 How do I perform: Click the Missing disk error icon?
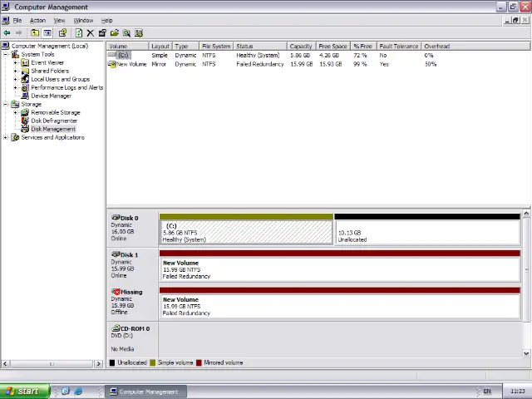[x=116, y=292]
